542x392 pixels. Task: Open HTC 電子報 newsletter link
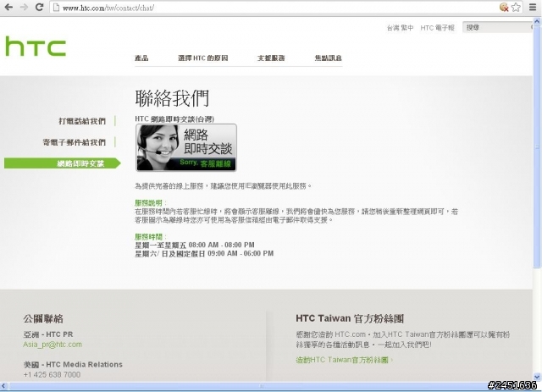[x=437, y=28]
